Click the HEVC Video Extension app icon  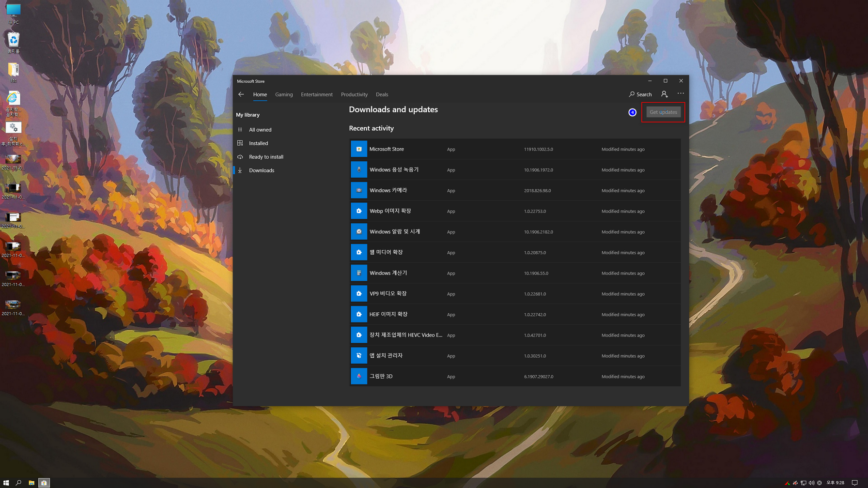click(x=359, y=335)
